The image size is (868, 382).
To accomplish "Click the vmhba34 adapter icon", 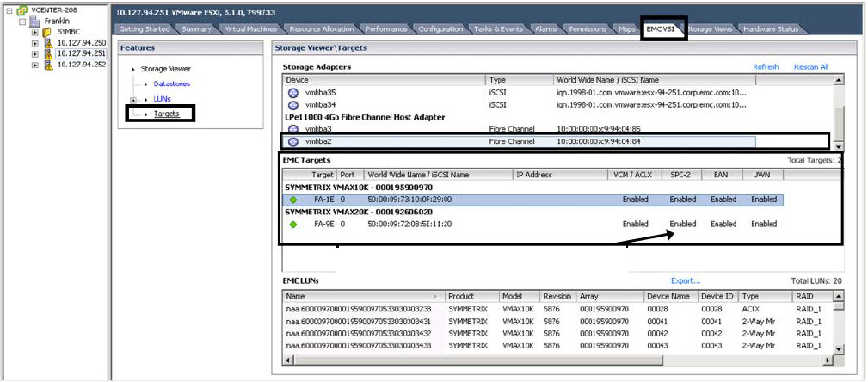I will pyautogui.click(x=293, y=105).
